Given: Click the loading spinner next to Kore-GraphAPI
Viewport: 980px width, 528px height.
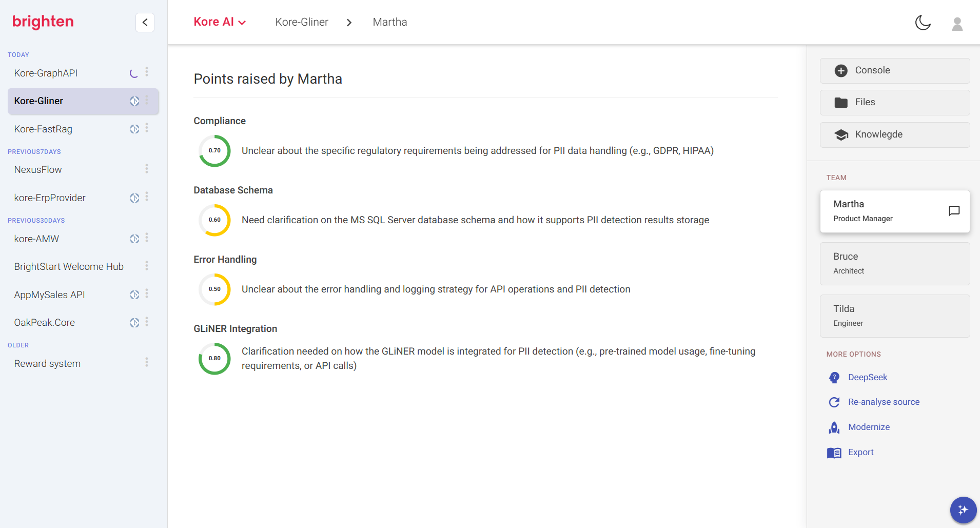Looking at the screenshot, I should tap(134, 73).
